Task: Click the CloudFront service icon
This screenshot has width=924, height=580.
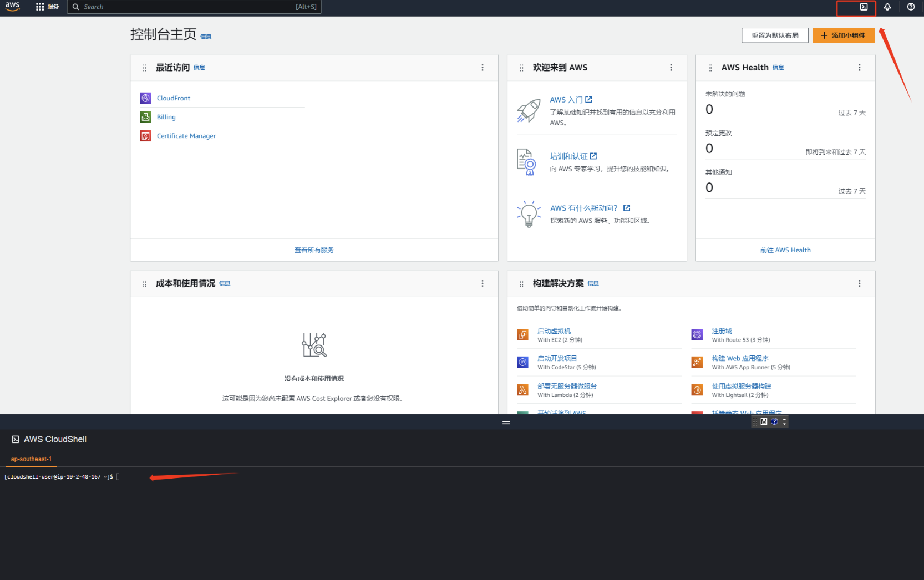Action: point(145,98)
